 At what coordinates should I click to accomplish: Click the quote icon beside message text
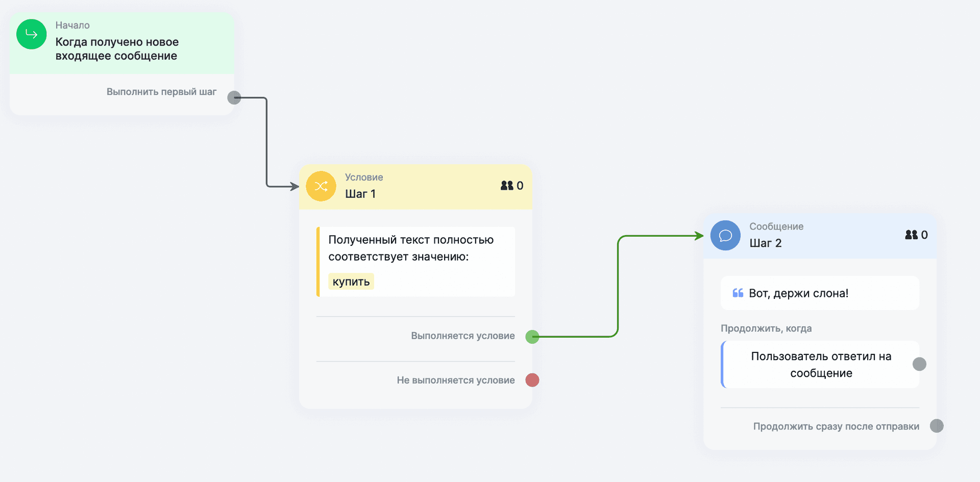tap(738, 293)
